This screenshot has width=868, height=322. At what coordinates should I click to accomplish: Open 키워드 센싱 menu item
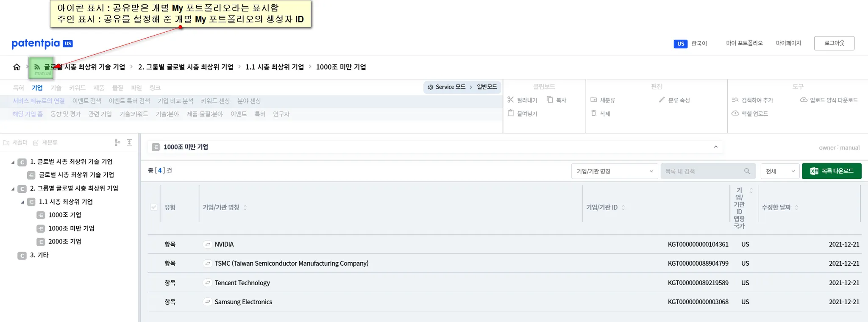point(216,101)
